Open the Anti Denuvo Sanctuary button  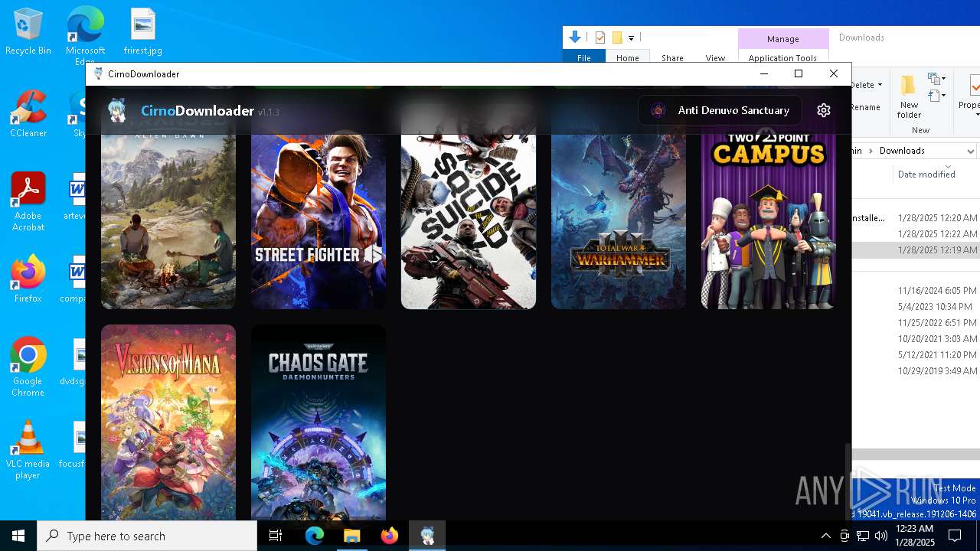coord(720,110)
